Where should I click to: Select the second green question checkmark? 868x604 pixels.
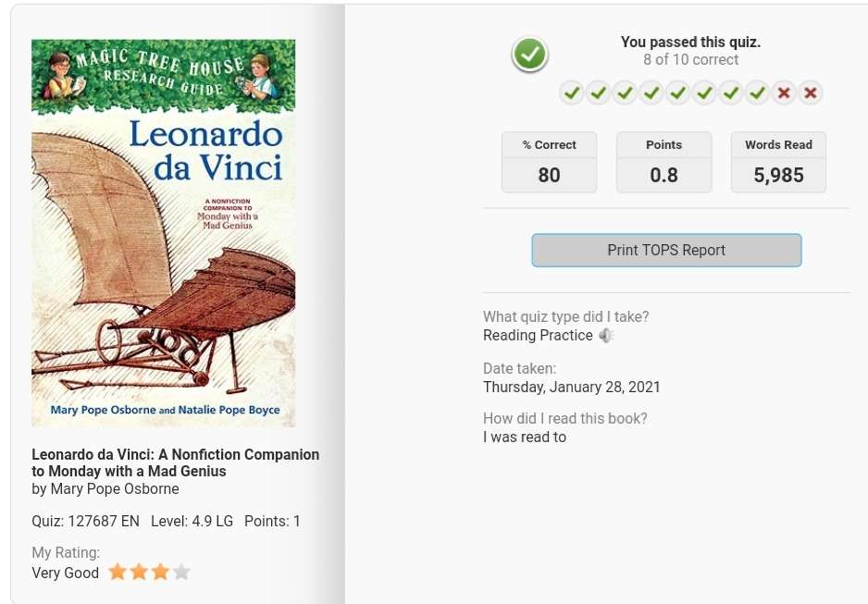[x=599, y=92]
